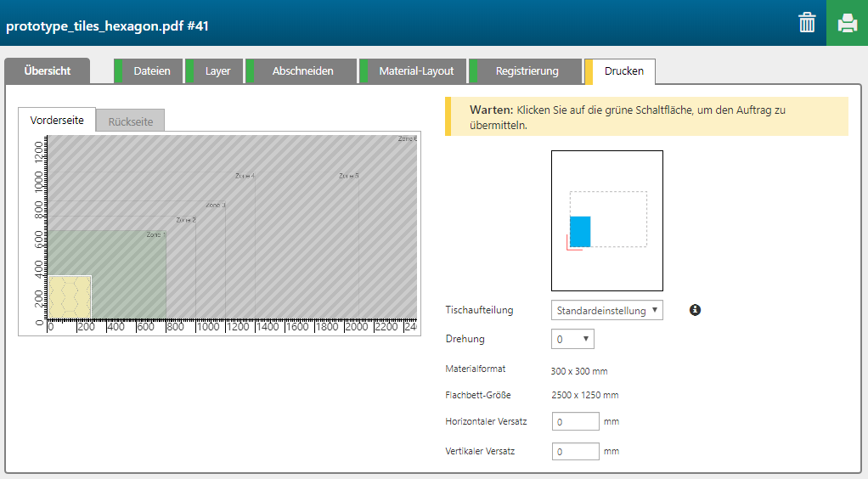868x479 pixels.
Task: Switch to the Übersicht tab
Action: click(48, 71)
